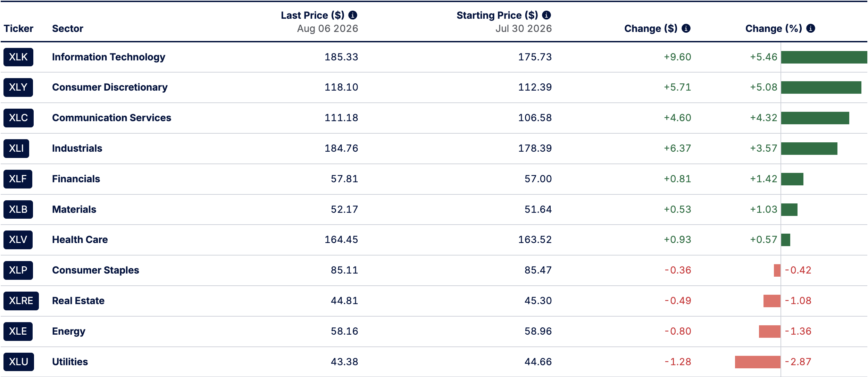Click the red bar for Utilities

[758, 362]
